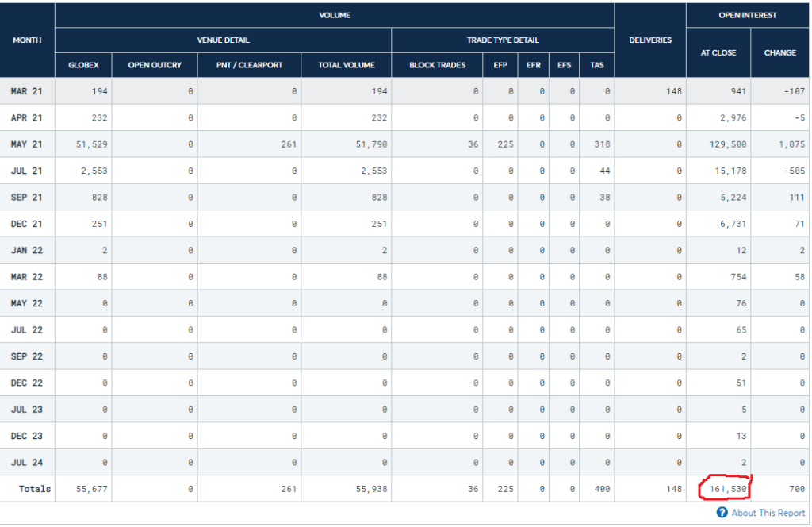Click the Totals row label
The height and width of the screenshot is (527, 812).
[35, 489]
